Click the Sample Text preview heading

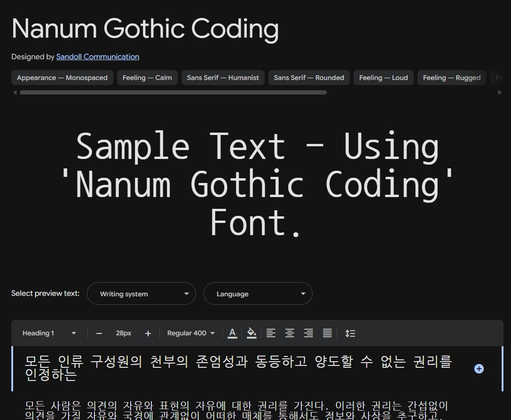click(258, 184)
